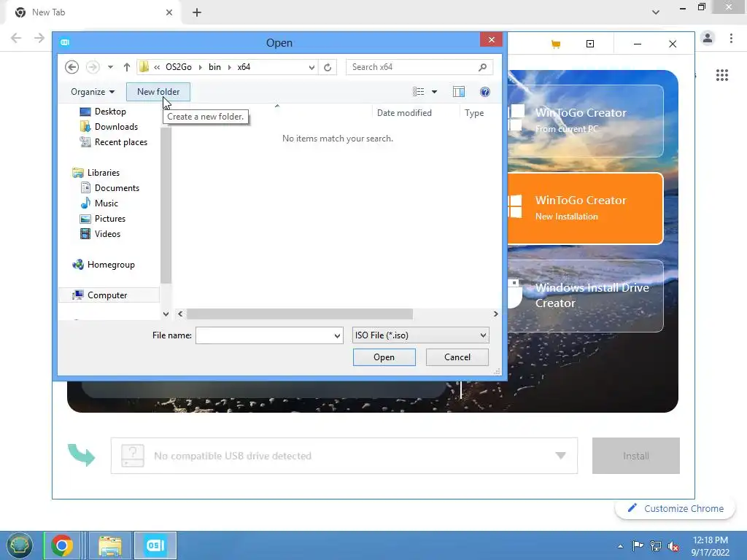The height and width of the screenshot is (560, 747).
Task: Open the Chrome three-dot menu
Action: [731, 38]
